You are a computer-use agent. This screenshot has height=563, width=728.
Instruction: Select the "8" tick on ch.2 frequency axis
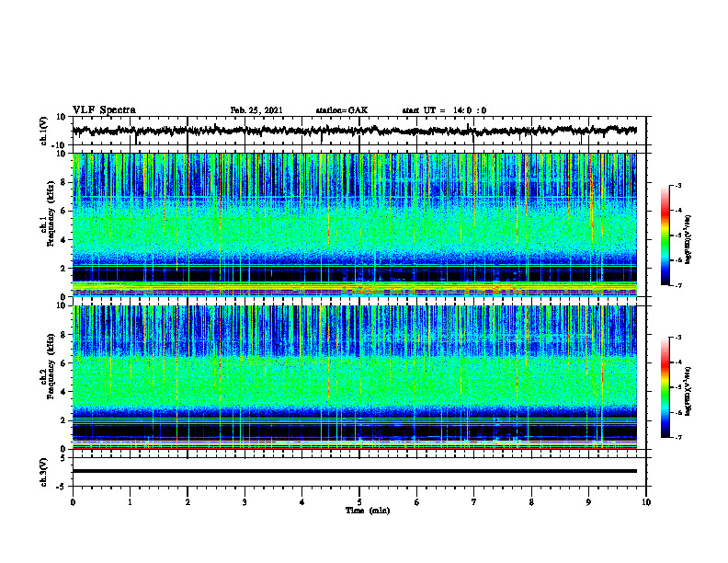tap(63, 335)
